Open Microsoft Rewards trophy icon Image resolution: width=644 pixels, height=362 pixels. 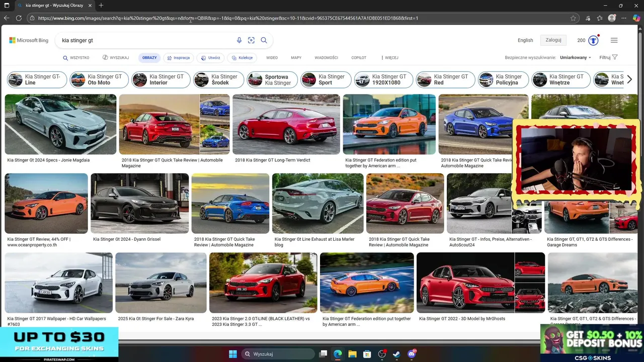click(x=593, y=40)
